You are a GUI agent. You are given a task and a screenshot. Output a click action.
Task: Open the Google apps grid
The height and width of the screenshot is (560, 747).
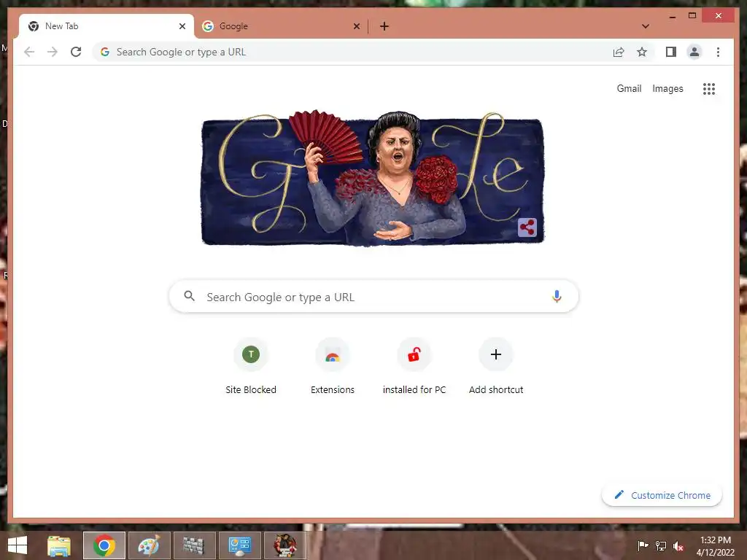tap(709, 88)
